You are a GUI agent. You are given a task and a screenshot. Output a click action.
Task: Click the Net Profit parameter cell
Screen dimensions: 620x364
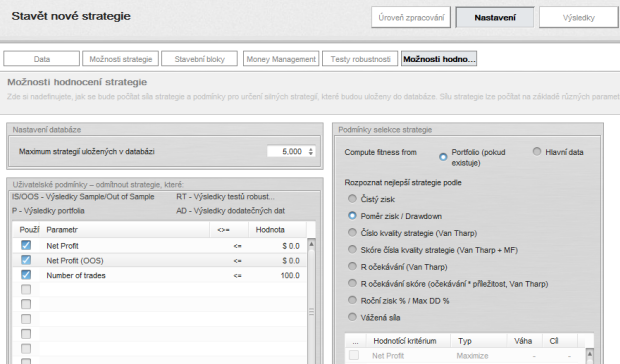pyautogui.click(x=62, y=246)
